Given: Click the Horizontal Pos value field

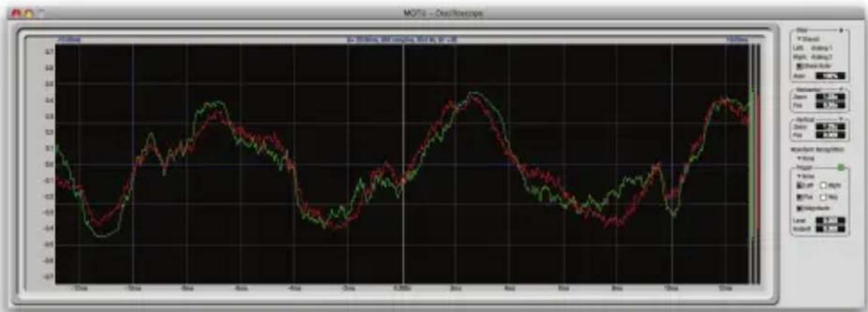Looking at the screenshot, I should pos(830,104).
